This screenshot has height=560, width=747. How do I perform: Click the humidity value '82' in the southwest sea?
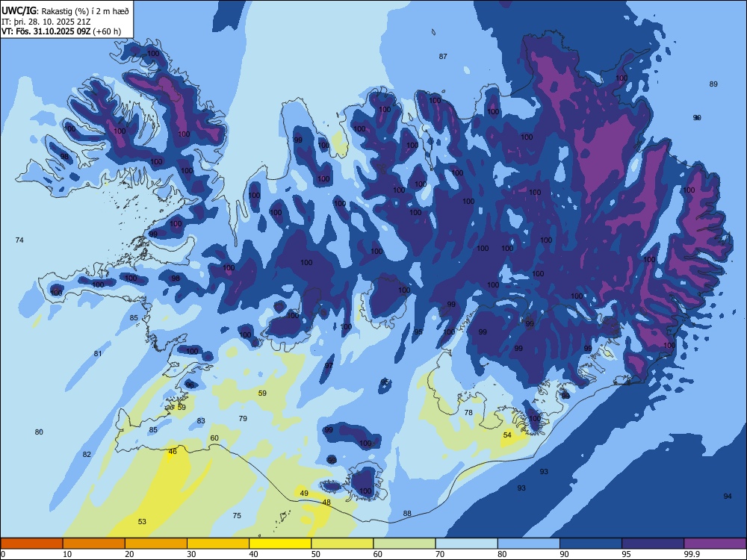87,455
